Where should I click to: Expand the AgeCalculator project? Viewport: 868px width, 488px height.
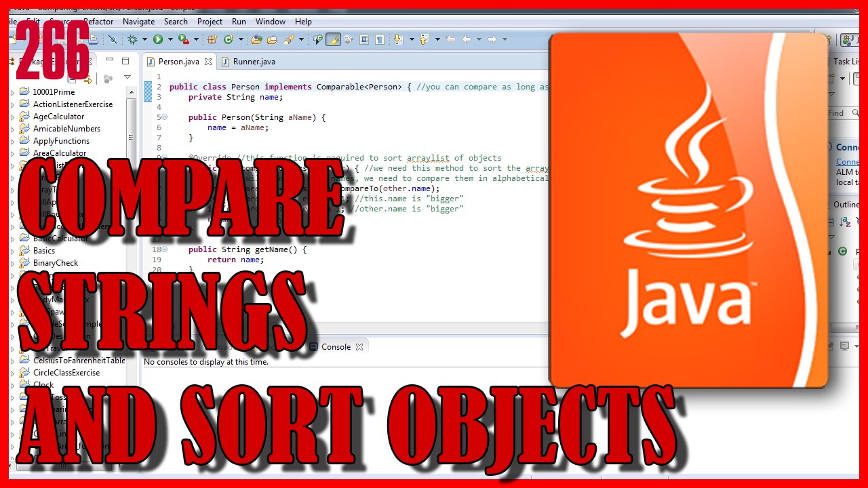12,117
